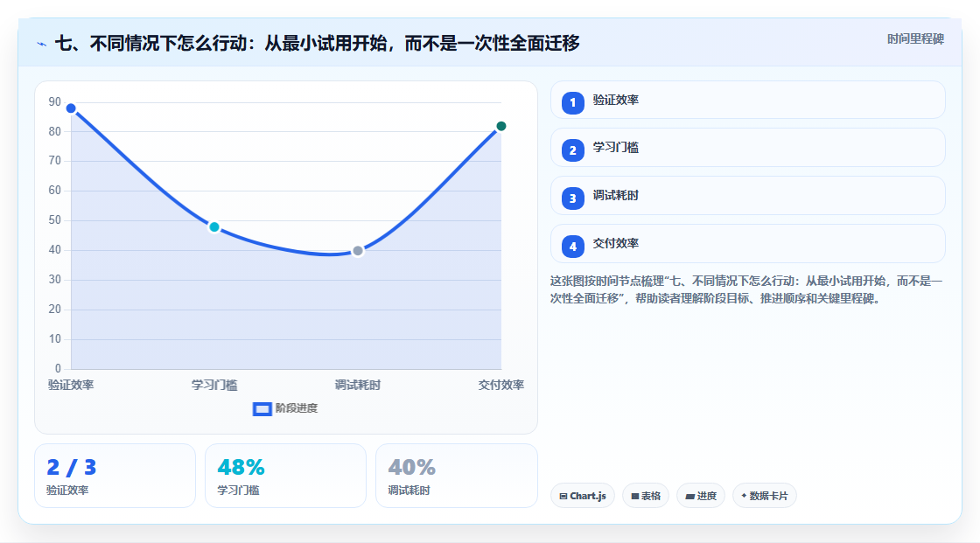Viewport: 980px width, 543px height.
Task: Click the 进度 tag chip
Action: [x=701, y=496]
